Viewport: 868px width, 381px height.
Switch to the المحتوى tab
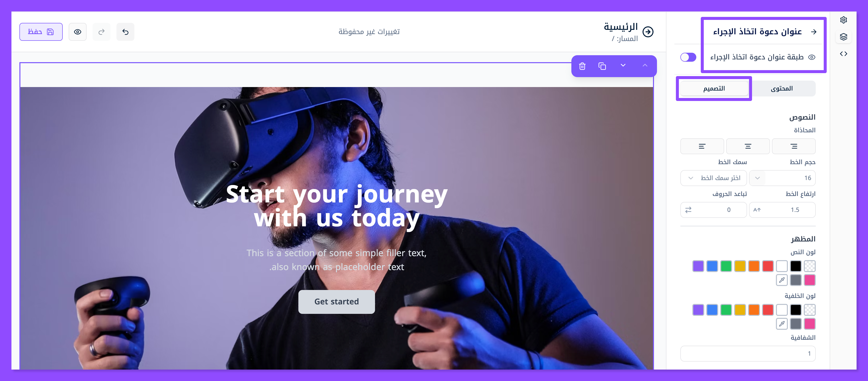click(x=781, y=89)
